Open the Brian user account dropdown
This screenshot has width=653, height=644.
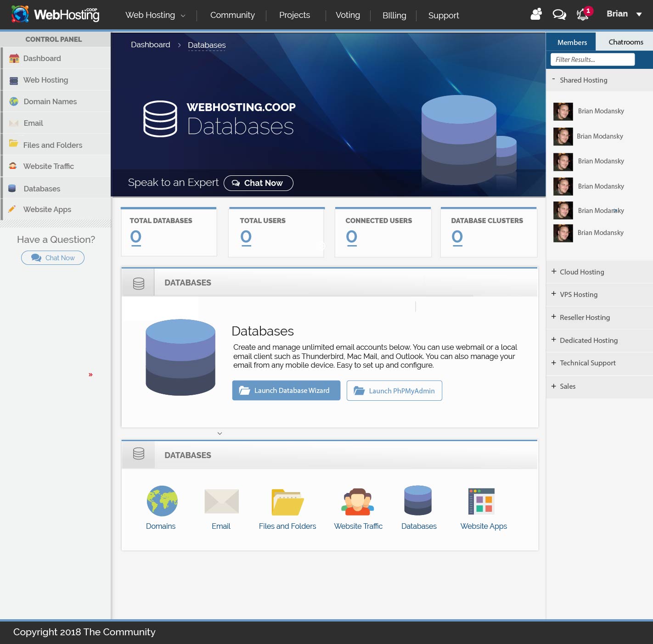coord(624,14)
